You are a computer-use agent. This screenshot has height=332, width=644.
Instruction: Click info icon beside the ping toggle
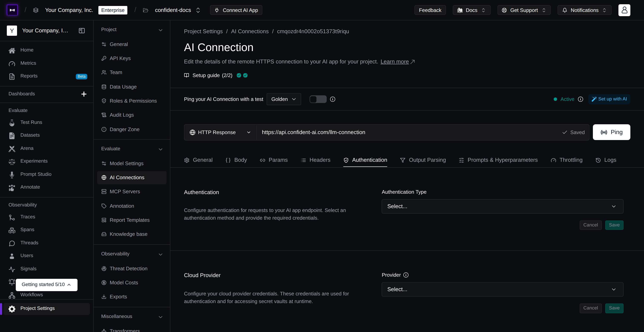click(332, 99)
